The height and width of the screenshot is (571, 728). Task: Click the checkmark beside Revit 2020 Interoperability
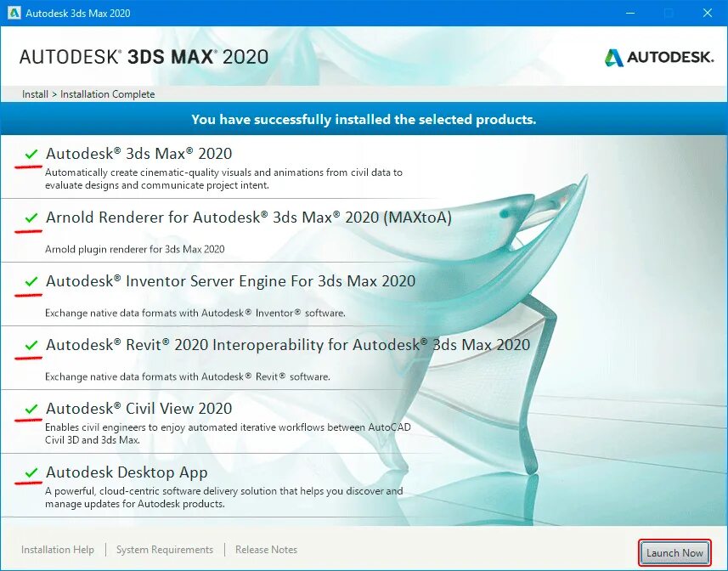pyautogui.click(x=30, y=345)
